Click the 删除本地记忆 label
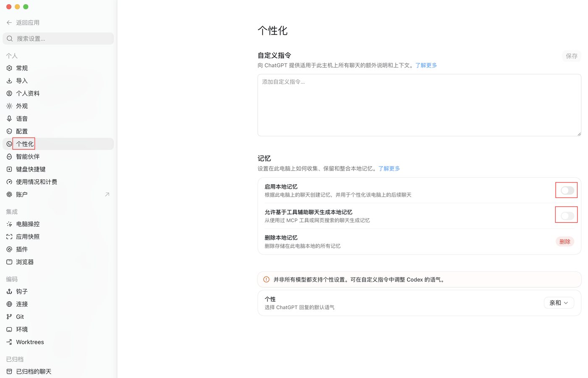This screenshot has width=588, height=378. (x=281, y=238)
